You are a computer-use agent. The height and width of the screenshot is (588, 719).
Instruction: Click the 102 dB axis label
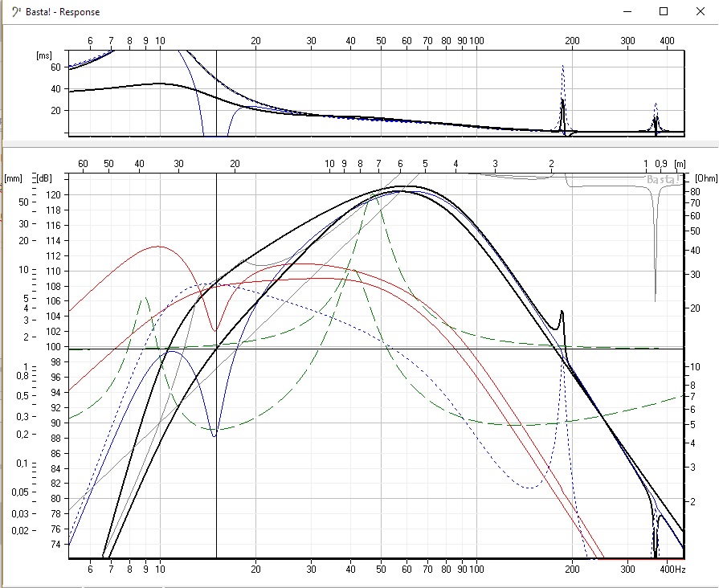click(54, 331)
